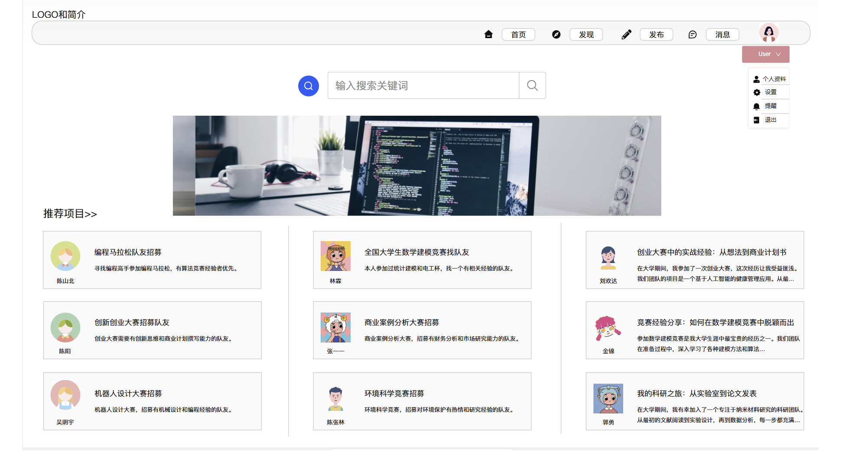Click the person icon next to 个人资料
Image resolution: width=868 pixels, height=452 pixels.
[x=757, y=79]
